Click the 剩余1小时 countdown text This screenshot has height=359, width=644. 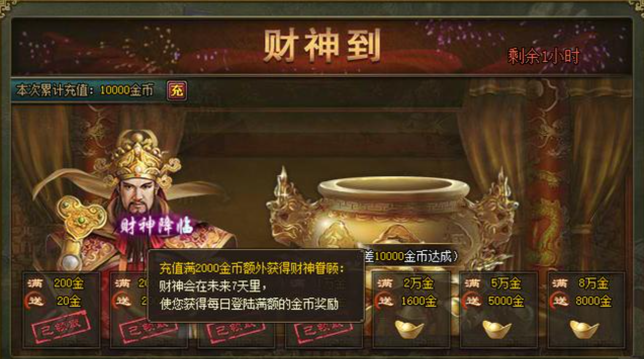click(543, 56)
